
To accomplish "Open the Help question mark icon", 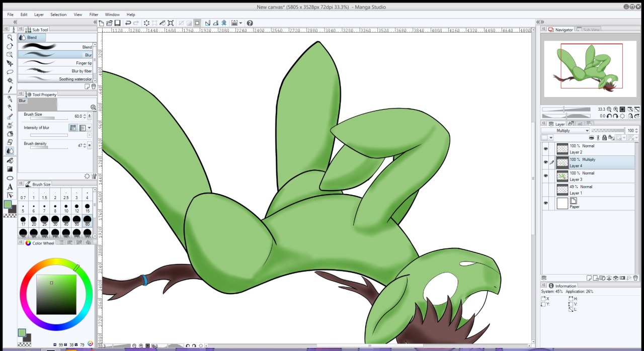I will click(x=250, y=23).
